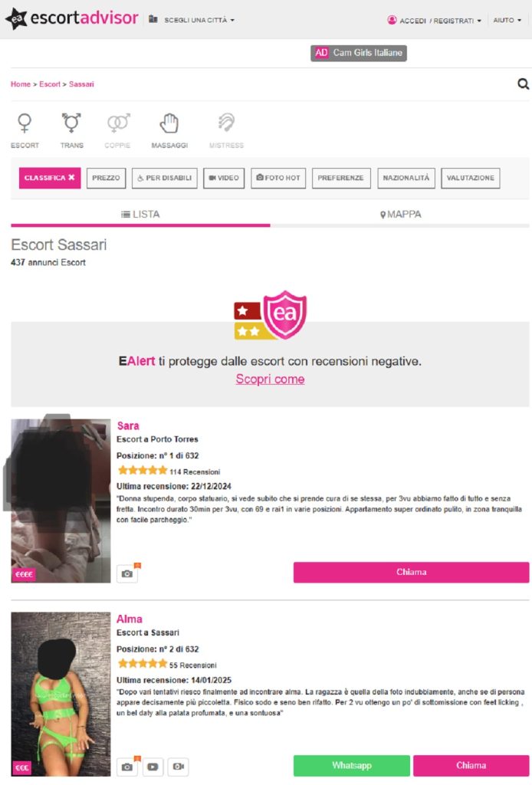
Task: Click the video camera icon in Alma's listing
Action: point(178,767)
